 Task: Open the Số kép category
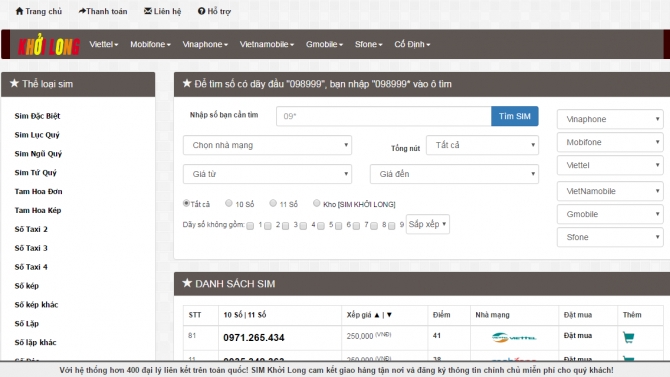(x=26, y=286)
